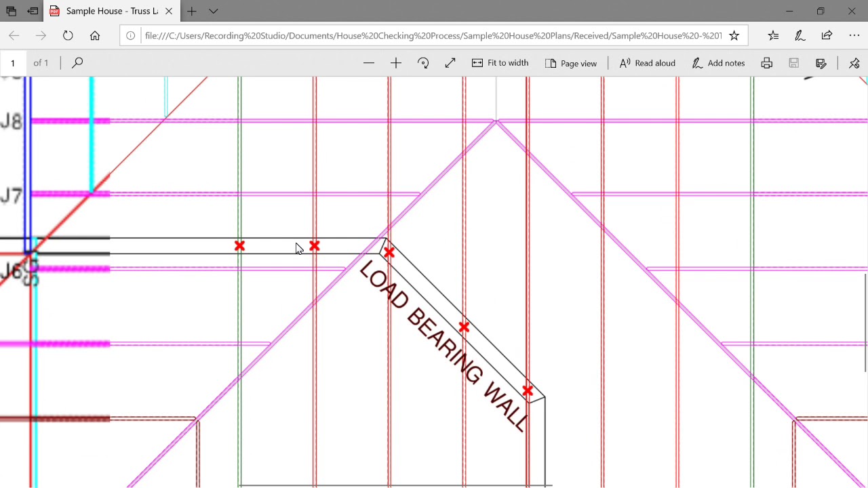This screenshot has height=488, width=868.
Task: Close the Sample House - Truss tab
Action: pyautogui.click(x=169, y=12)
